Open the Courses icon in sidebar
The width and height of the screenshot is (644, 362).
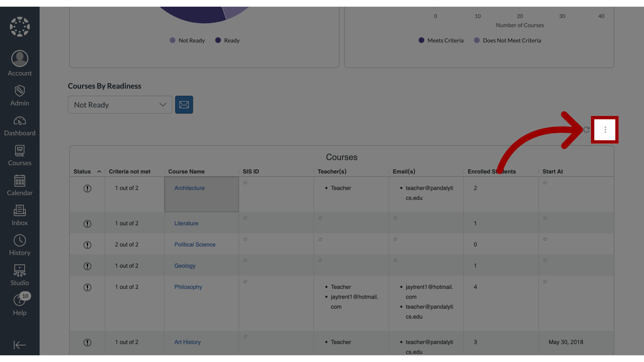tap(19, 156)
